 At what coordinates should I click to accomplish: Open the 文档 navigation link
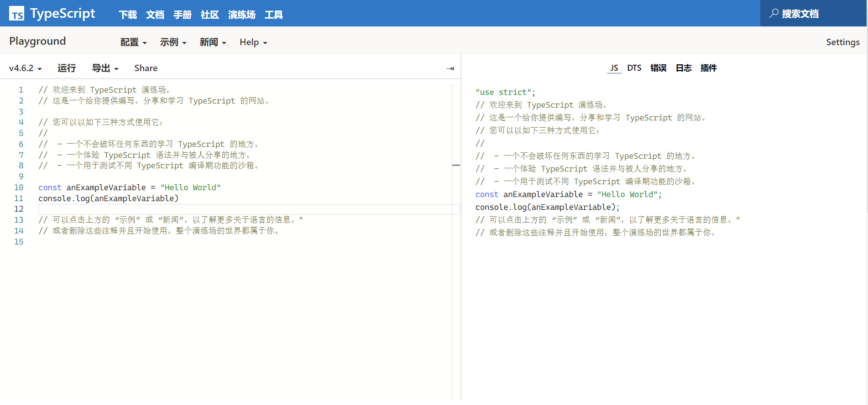coord(155,15)
